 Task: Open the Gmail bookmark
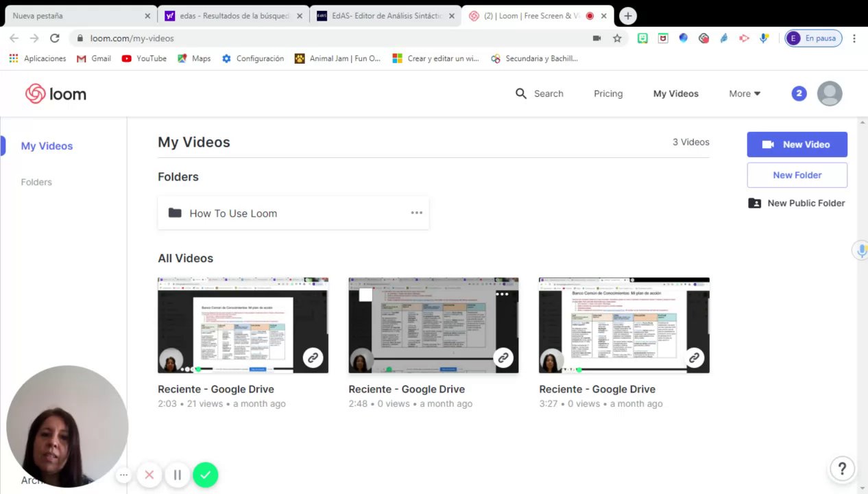[93, 58]
